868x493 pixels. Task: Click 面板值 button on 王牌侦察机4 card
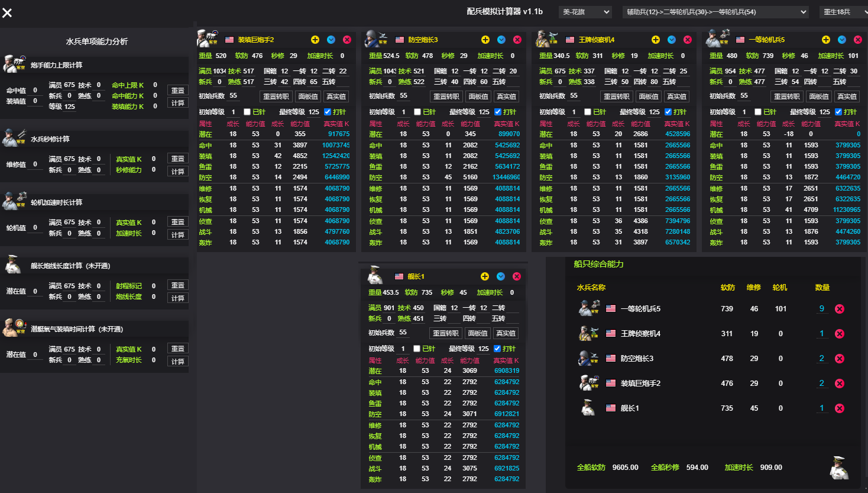(x=649, y=96)
